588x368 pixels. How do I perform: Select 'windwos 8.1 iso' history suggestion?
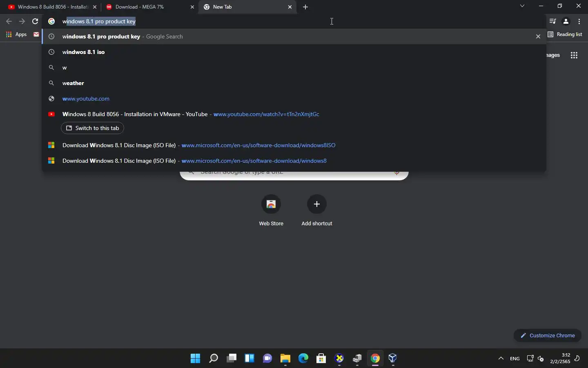click(x=294, y=52)
